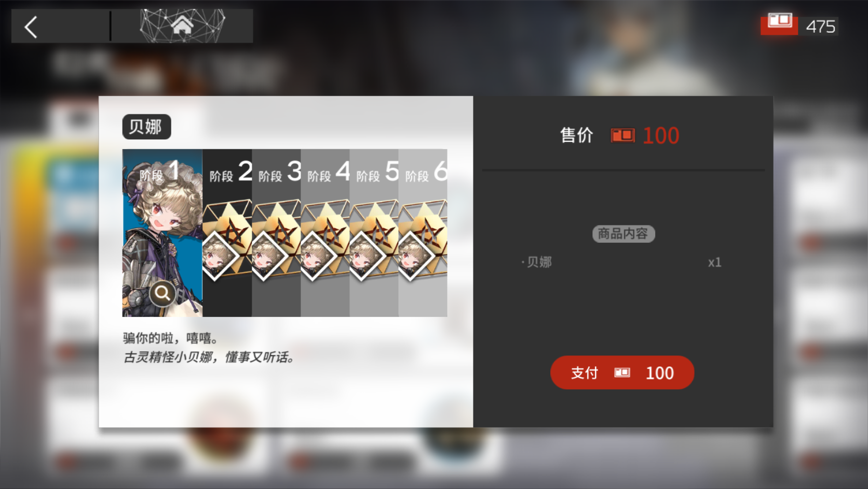868x489 pixels.
Task: Pay 100 with the 支付 button
Action: [622, 373]
